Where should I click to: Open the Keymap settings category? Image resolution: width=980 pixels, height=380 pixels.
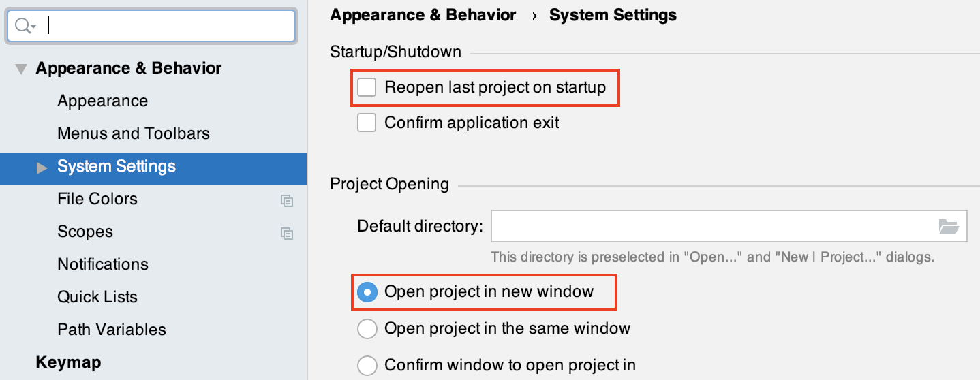(68, 363)
